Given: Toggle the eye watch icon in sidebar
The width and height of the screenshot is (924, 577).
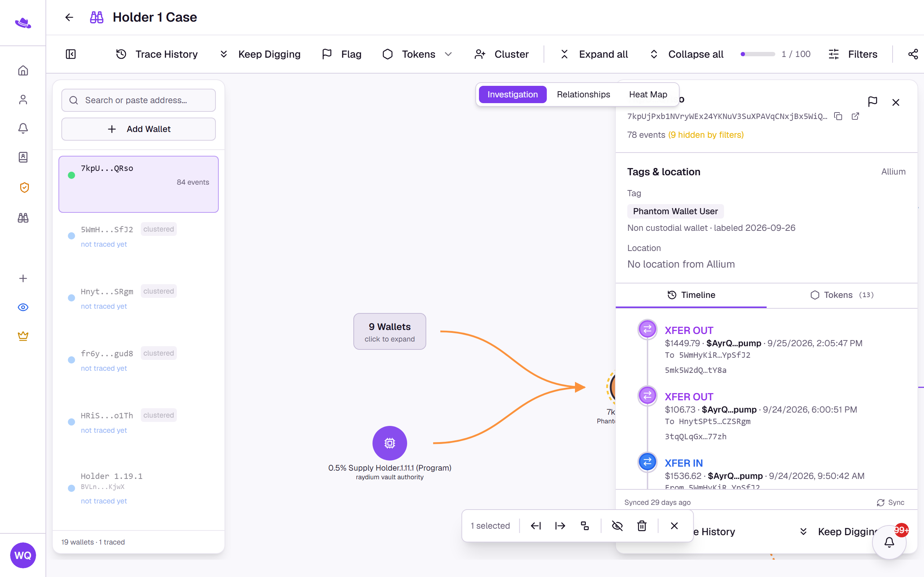Looking at the screenshot, I should pyautogui.click(x=23, y=307).
